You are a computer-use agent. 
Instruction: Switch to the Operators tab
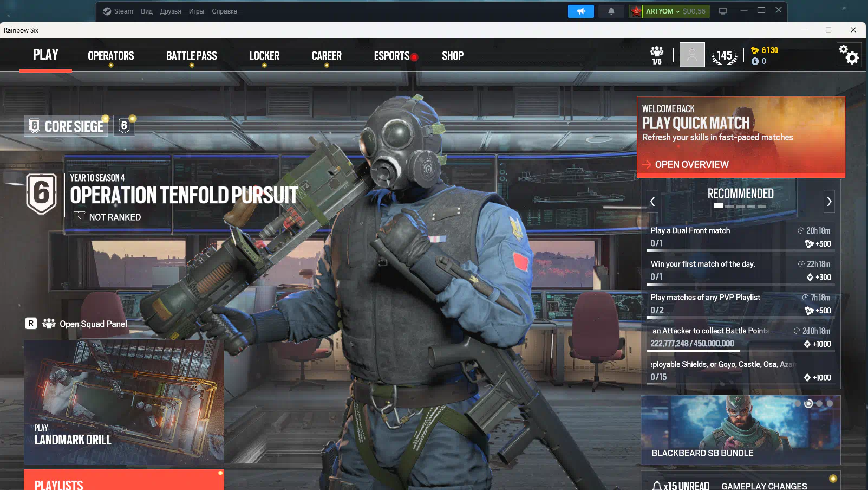click(x=110, y=56)
